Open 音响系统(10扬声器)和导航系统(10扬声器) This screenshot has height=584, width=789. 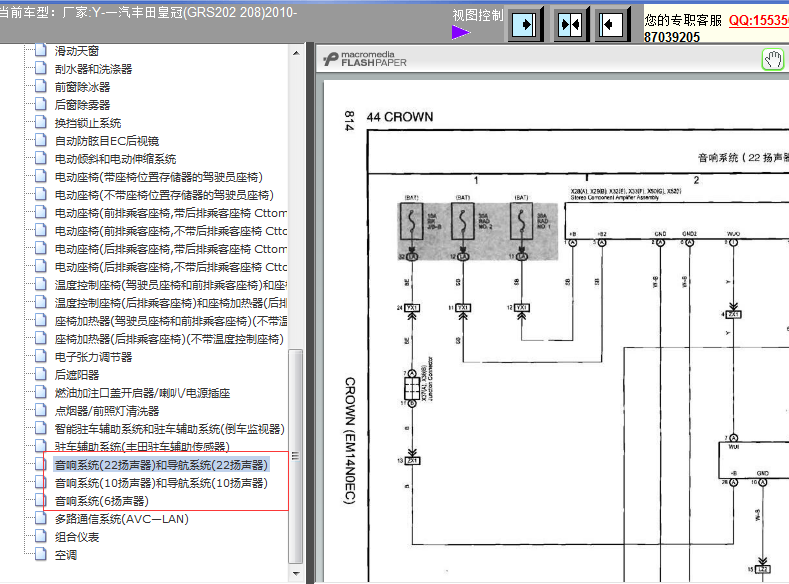pyautogui.click(x=161, y=483)
